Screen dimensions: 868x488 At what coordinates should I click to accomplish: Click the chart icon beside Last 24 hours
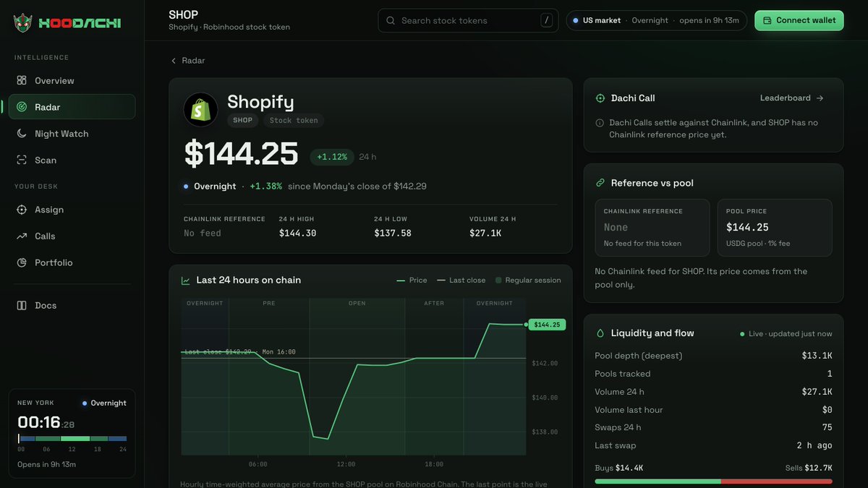click(x=186, y=281)
